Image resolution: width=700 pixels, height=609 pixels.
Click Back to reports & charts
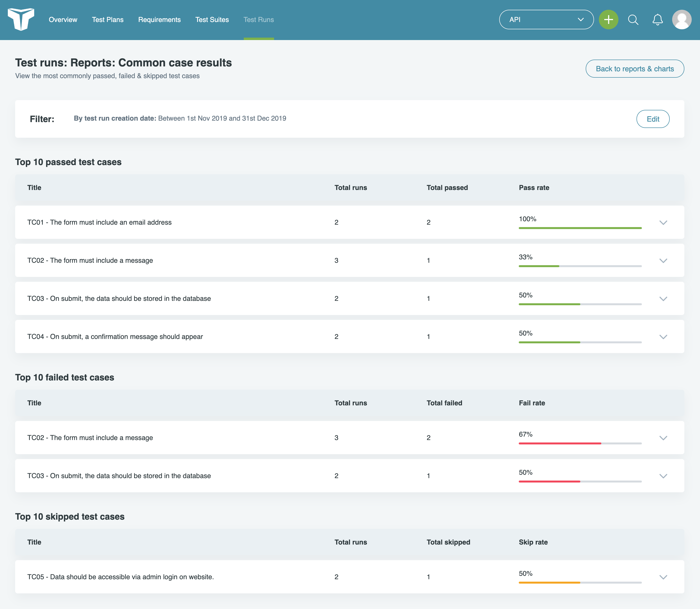pyautogui.click(x=635, y=68)
